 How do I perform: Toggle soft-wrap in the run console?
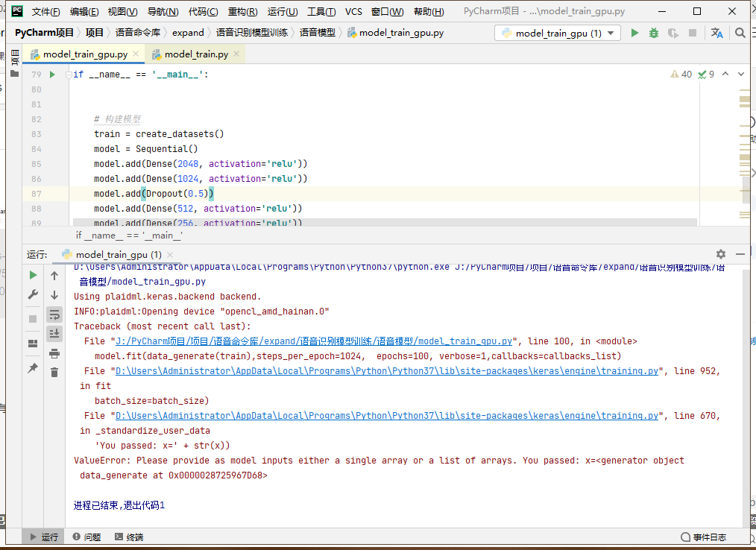(54, 314)
